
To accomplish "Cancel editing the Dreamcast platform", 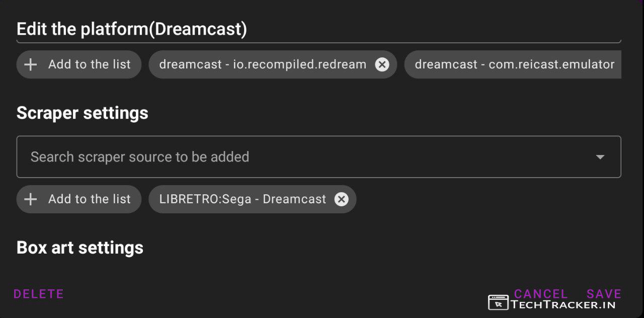I will click(x=541, y=293).
